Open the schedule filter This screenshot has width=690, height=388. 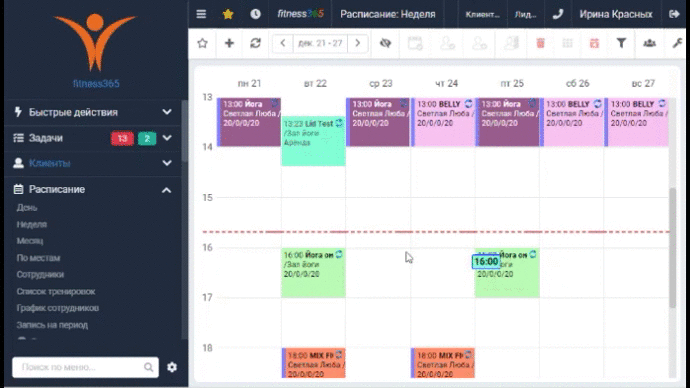pos(621,43)
